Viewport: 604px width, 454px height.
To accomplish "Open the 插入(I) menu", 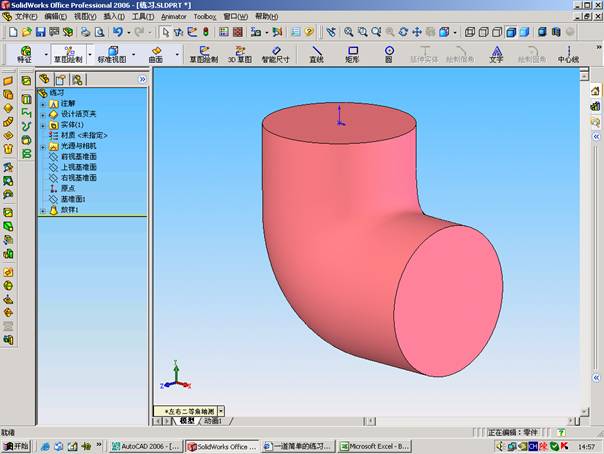I will point(114,17).
